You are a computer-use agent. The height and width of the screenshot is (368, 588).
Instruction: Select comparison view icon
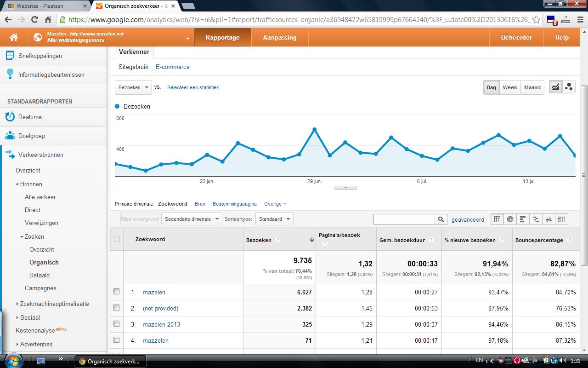click(x=536, y=219)
